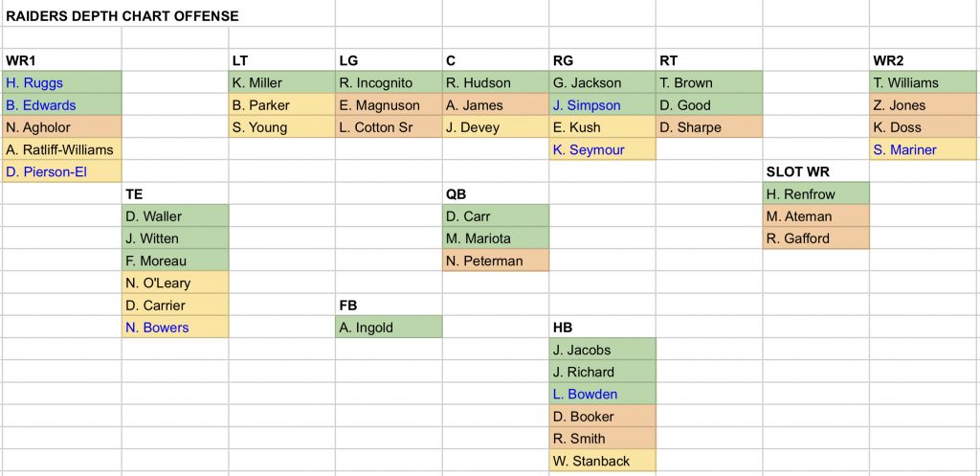Click the SLOT WR header cell
The image size is (980, 476).
point(815,172)
